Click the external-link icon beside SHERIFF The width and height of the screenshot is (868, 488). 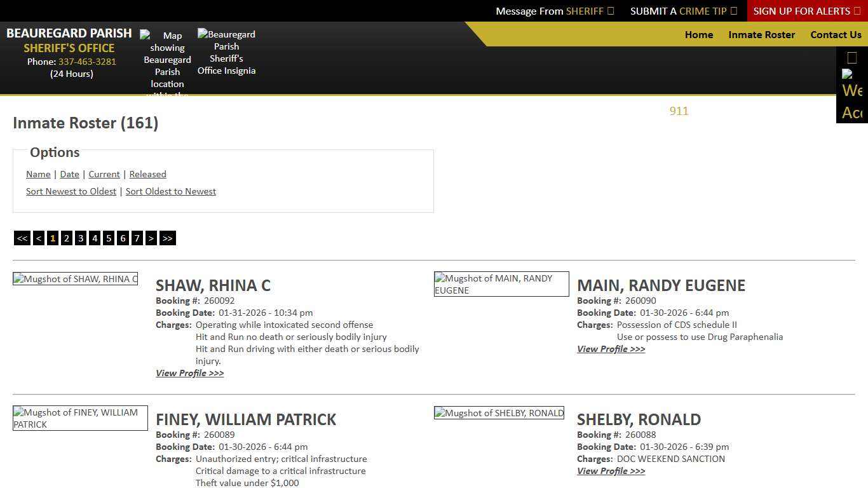click(609, 11)
